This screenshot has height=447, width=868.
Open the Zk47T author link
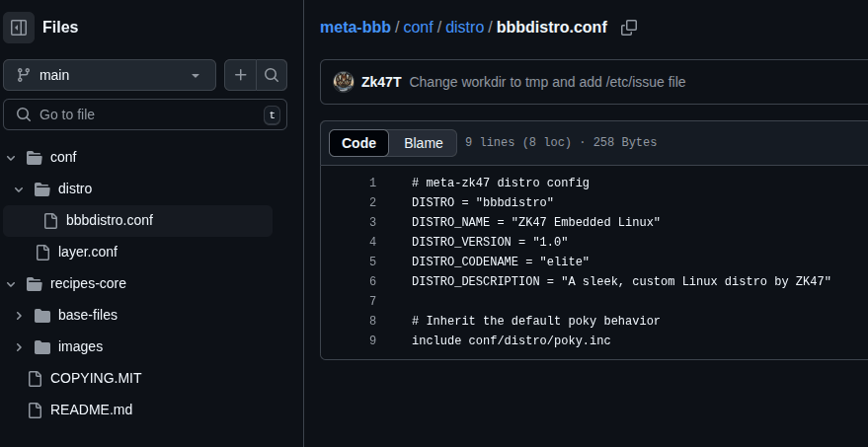(381, 82)
